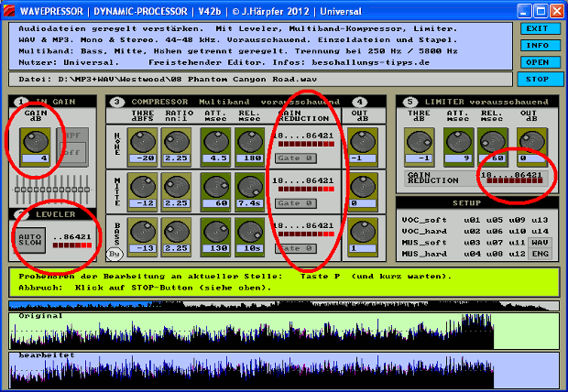Click the Höhe ratio knob showing 2.25
This screenshot has width=568, height=392.
[177, 142]
